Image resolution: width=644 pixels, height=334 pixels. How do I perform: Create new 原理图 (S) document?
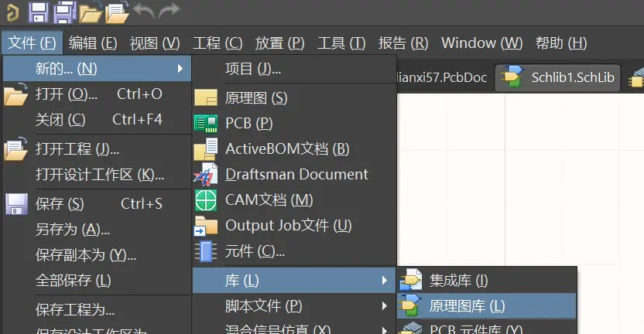click(x=294, y=97)
